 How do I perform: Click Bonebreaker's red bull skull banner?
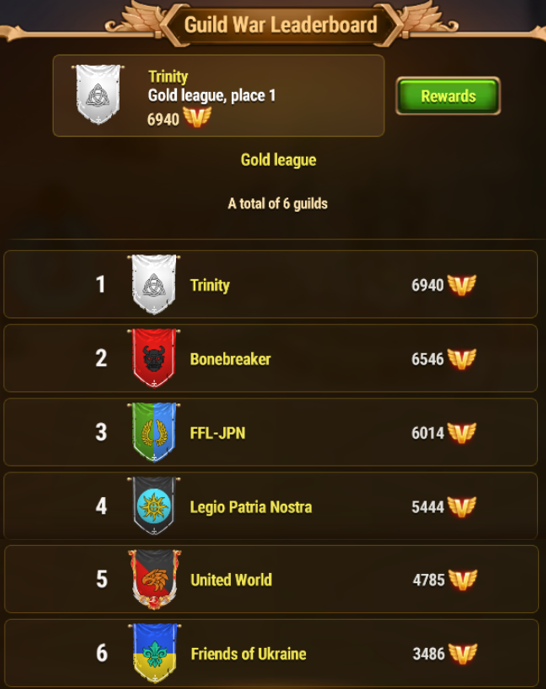tap(154, 358)
